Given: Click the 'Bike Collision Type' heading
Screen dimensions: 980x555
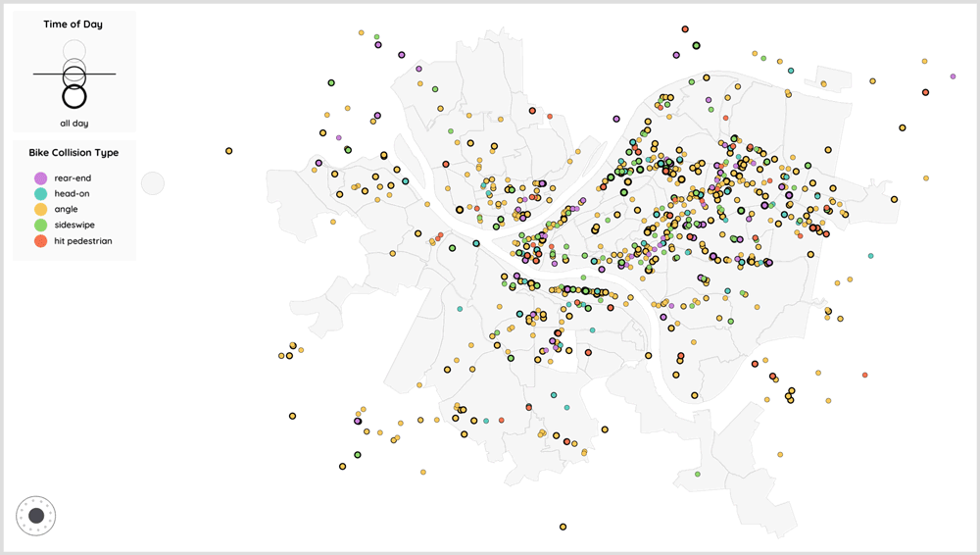Looking at the screenshot, I should pyautogui.click(x=73, y=153).
